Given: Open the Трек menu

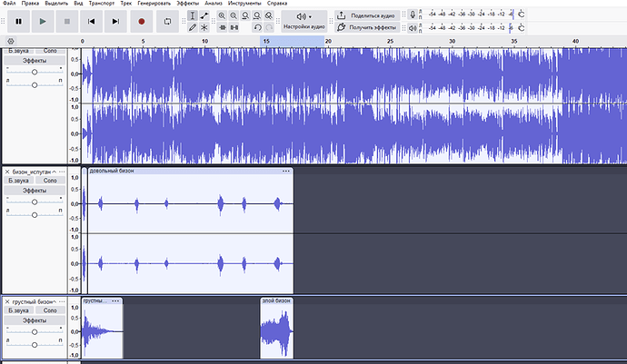Looking at the screenshot, I should 126,4.
